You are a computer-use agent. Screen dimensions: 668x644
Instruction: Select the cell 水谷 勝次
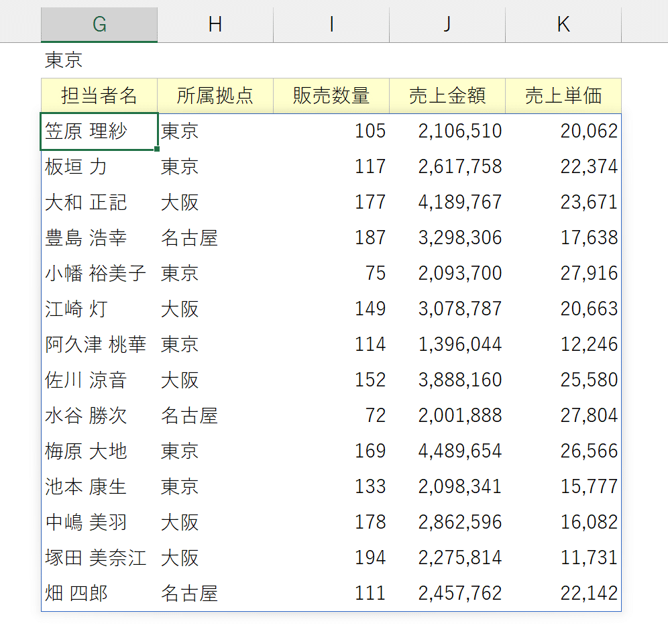pos(99,415)
